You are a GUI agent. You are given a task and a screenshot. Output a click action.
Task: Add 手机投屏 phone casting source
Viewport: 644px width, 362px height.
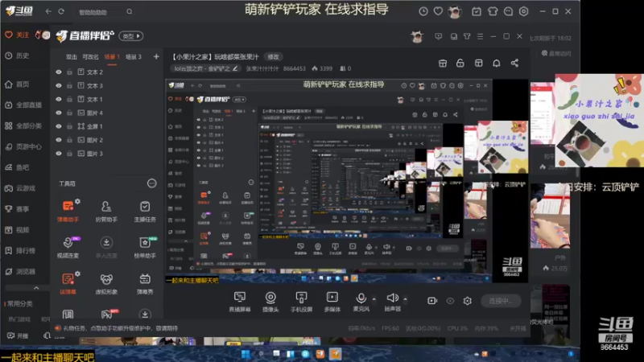[301, 301]
